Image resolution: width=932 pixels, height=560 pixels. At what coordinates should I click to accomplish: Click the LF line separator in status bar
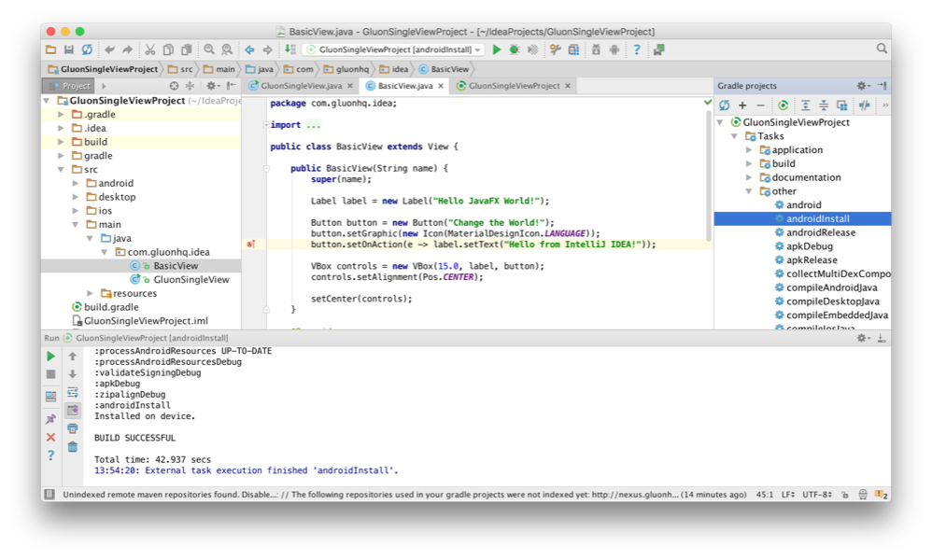pyautogui.click(x=787, y=495)
